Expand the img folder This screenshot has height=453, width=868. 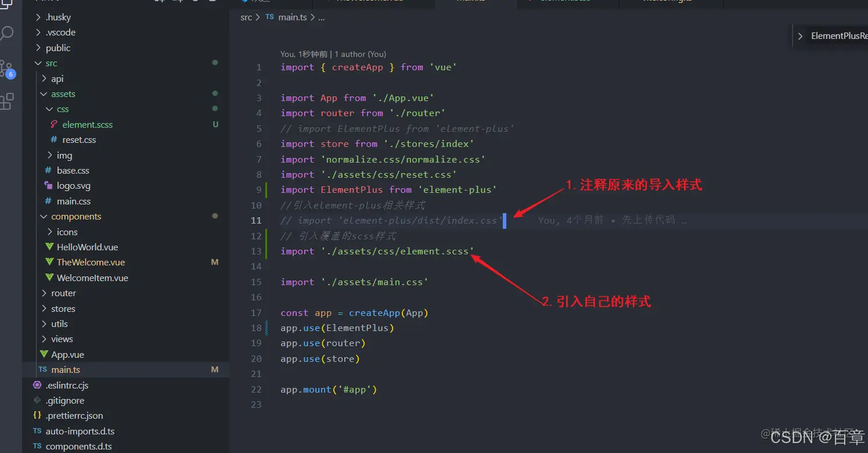pos(50,156)
